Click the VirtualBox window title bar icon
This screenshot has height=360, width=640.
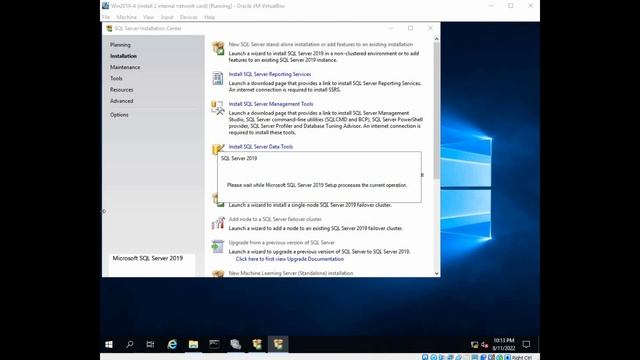pyautogui.click(x=106, y=6)
